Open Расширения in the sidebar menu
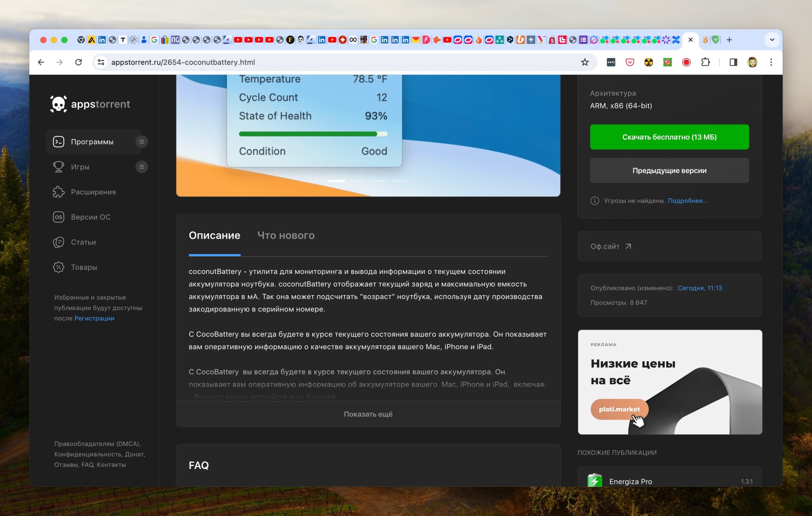Screen dimensions: 812x516 pyautogui.click(x=93, y=192)
